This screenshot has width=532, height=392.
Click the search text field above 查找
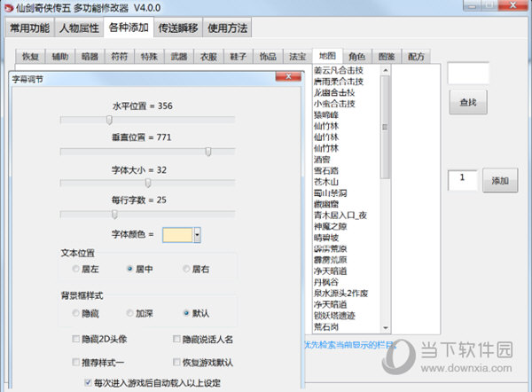[x=468, y=73]
